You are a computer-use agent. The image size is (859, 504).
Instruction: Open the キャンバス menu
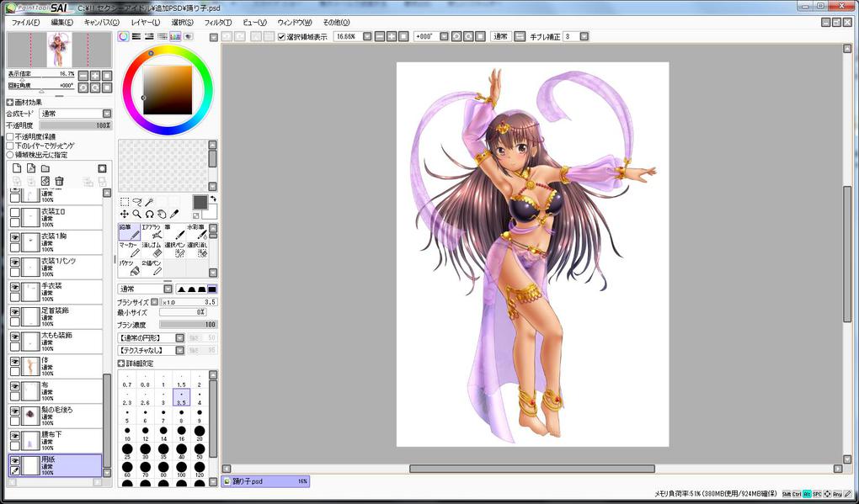(101, 23)
